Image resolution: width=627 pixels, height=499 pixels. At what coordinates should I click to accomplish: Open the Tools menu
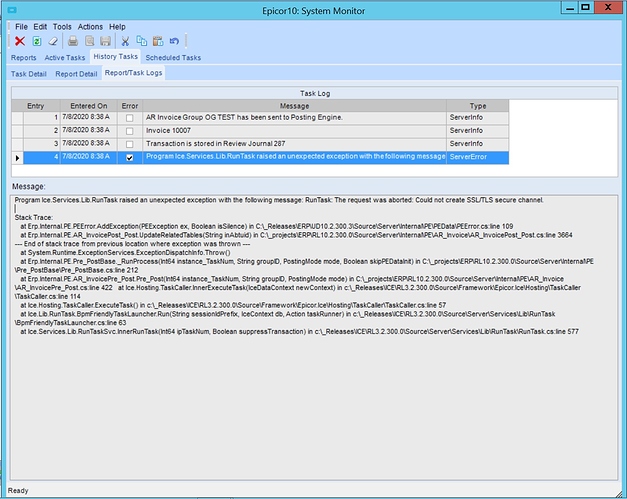(62, 27)
